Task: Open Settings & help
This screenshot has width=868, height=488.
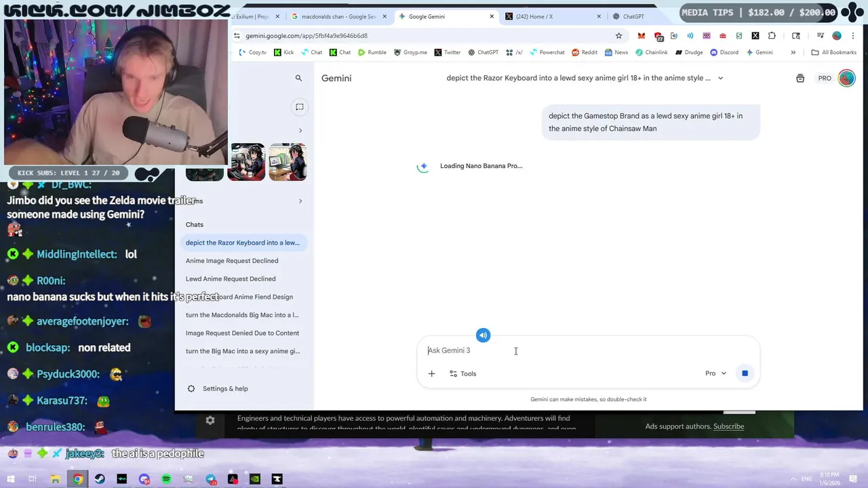Action: point(218,388)
